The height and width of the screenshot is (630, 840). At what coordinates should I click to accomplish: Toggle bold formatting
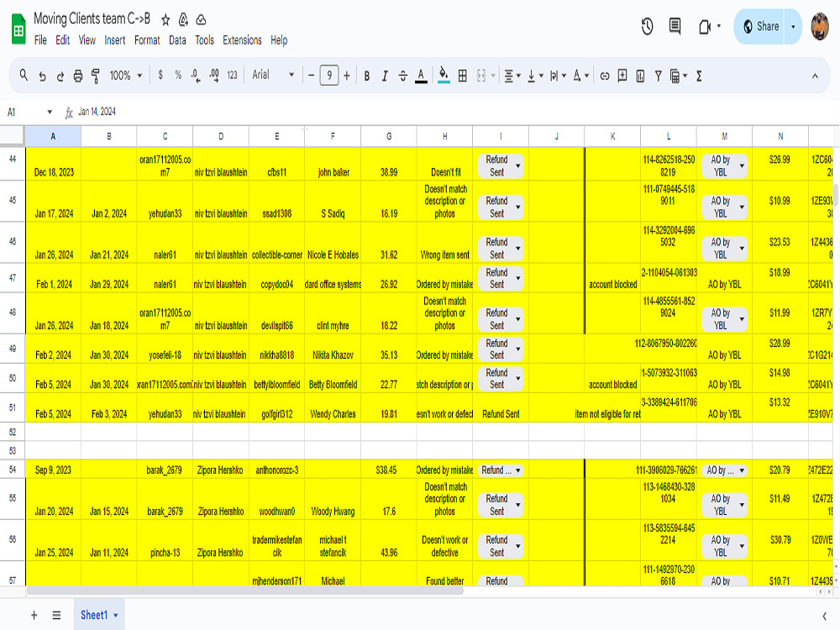coord(367,76)
